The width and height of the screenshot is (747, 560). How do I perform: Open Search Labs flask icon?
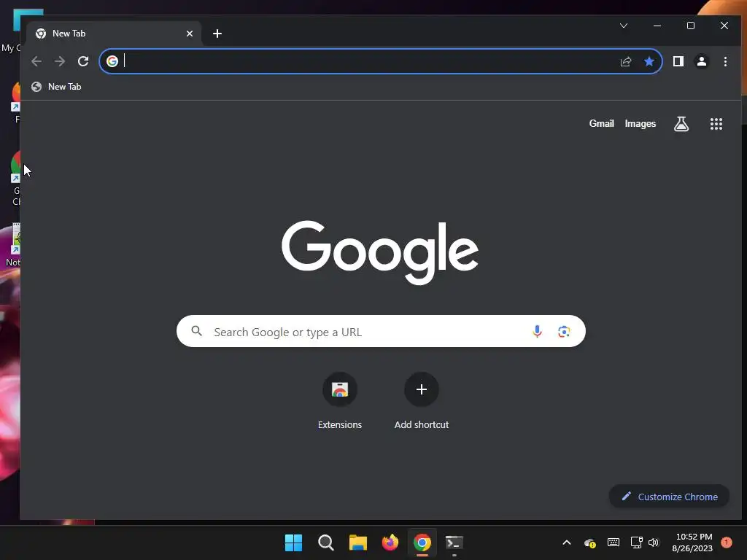(x=681, y=124)
